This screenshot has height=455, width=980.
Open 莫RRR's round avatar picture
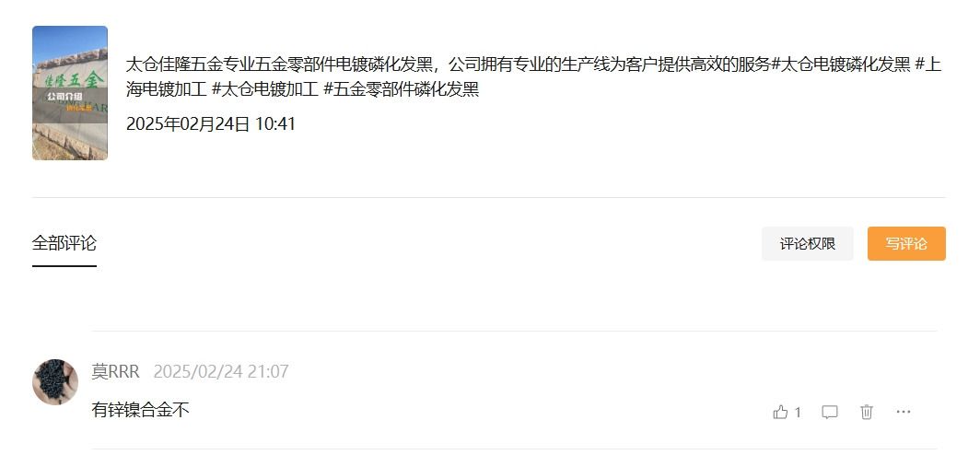pyautogui.click(x=55, y=382)
